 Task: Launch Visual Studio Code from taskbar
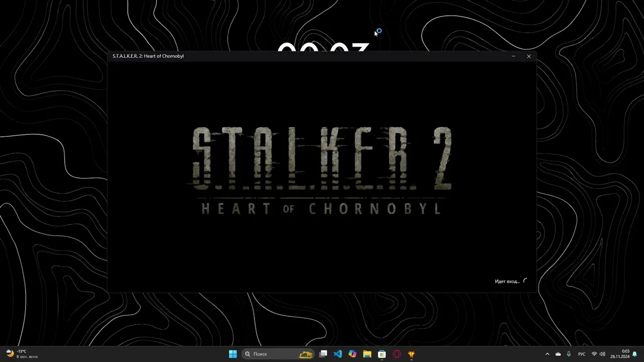click(338, 354)
